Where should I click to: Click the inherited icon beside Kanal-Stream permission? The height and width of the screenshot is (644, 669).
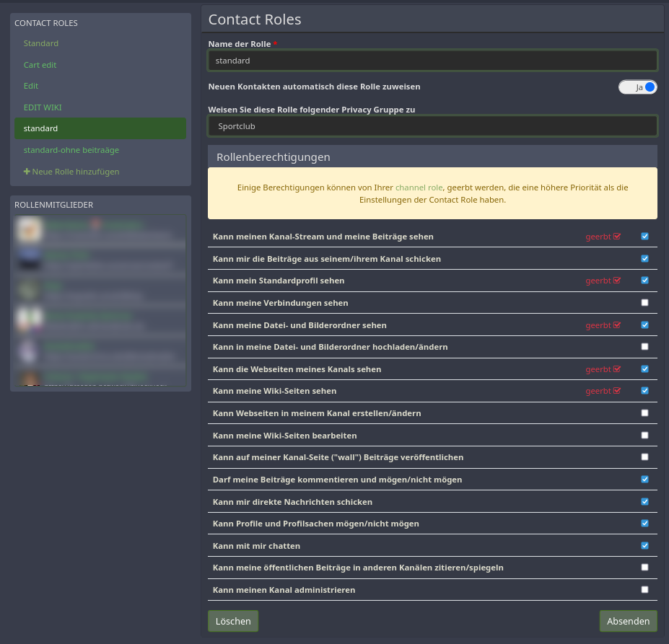pyautogui.click(x=617, y=237)
